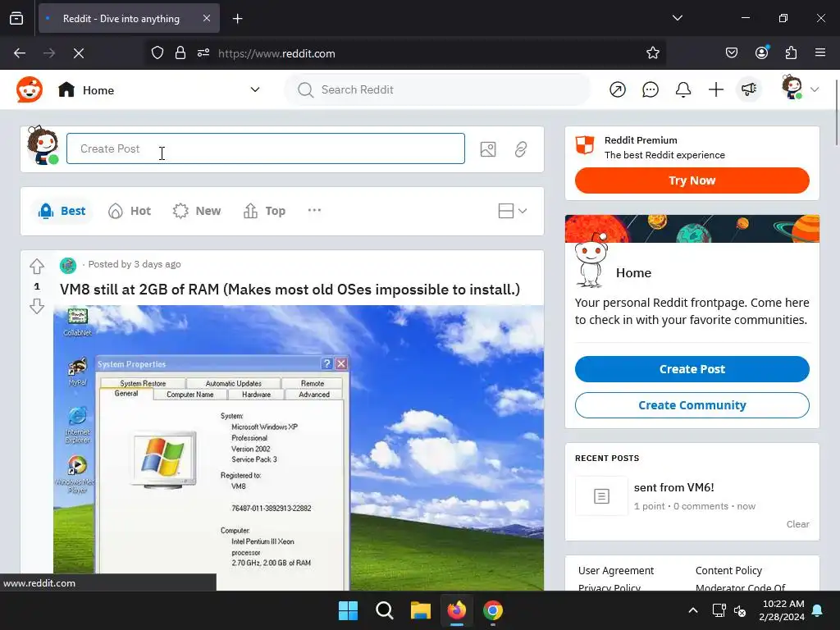This screenshot has height=630, width=840.
Task: Click the link post icon
Action: [521, 149]
